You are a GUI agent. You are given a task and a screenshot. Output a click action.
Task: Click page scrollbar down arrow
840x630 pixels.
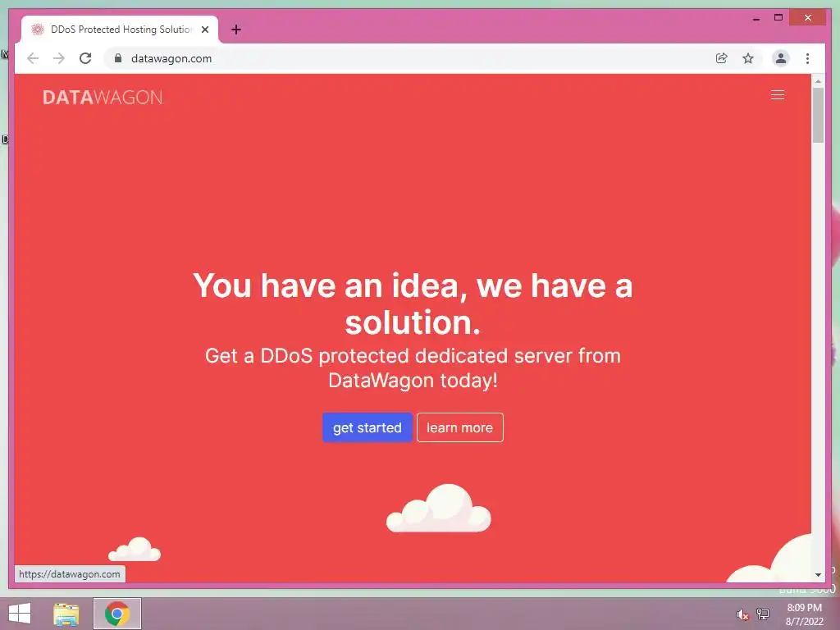(818, 575)
